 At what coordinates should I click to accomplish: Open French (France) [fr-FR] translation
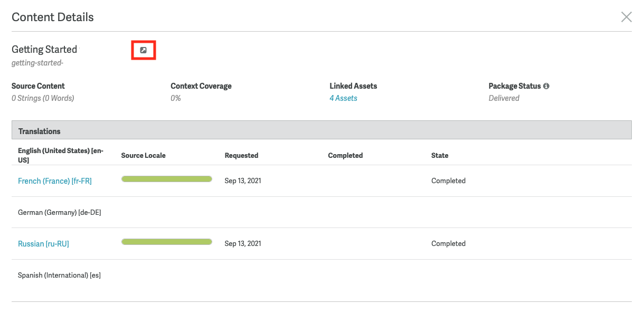(x=55, y=181)
